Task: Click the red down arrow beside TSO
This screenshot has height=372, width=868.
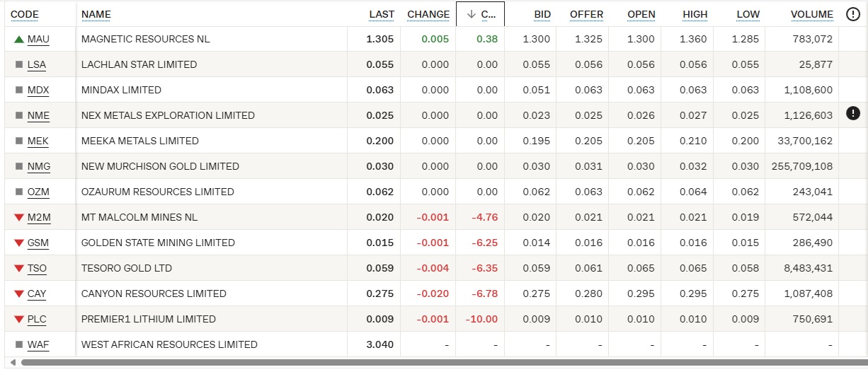Action: pos(19,269)
